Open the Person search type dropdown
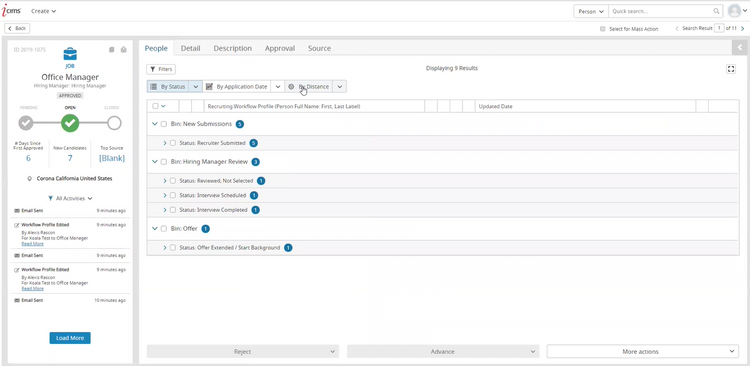 coord(591,11)
